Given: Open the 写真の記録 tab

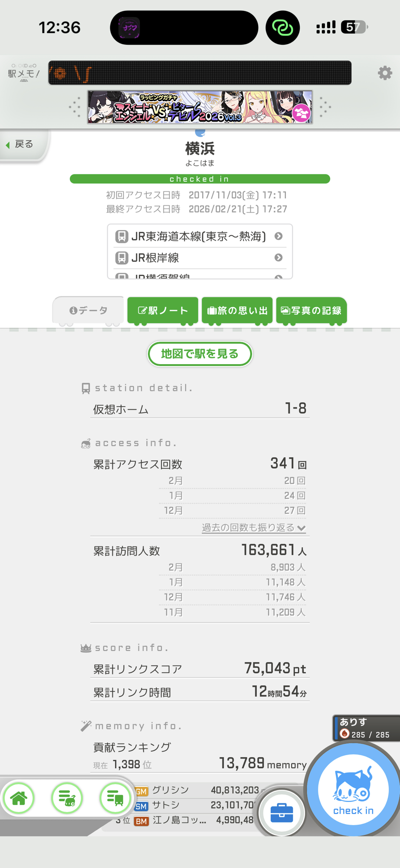Looking at the screenshot, I should (x=311, y=310).
